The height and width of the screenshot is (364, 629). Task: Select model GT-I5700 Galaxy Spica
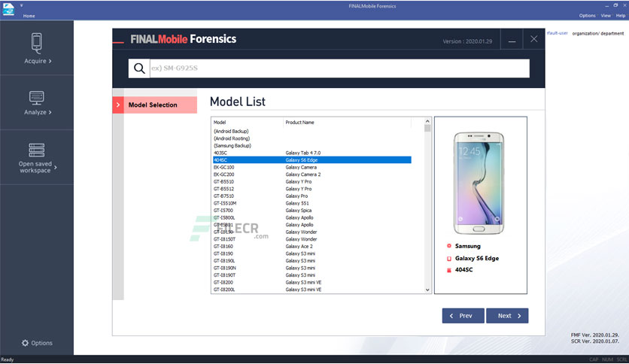coord(312,211)
